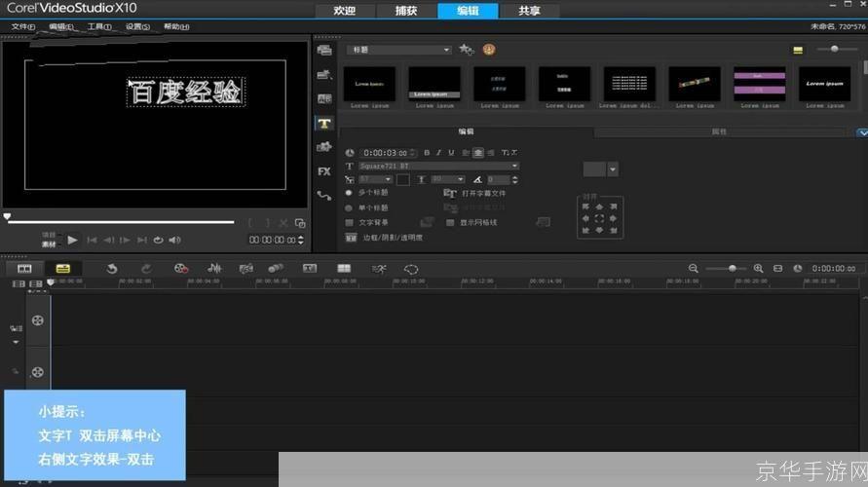Fit project in timeline window icon

[777, 269]
